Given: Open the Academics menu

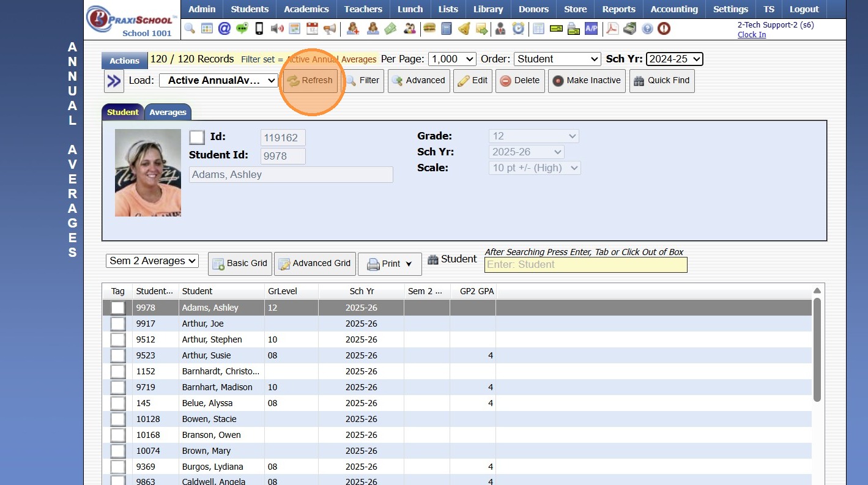Looking at the screenshot, I should 306,9.
